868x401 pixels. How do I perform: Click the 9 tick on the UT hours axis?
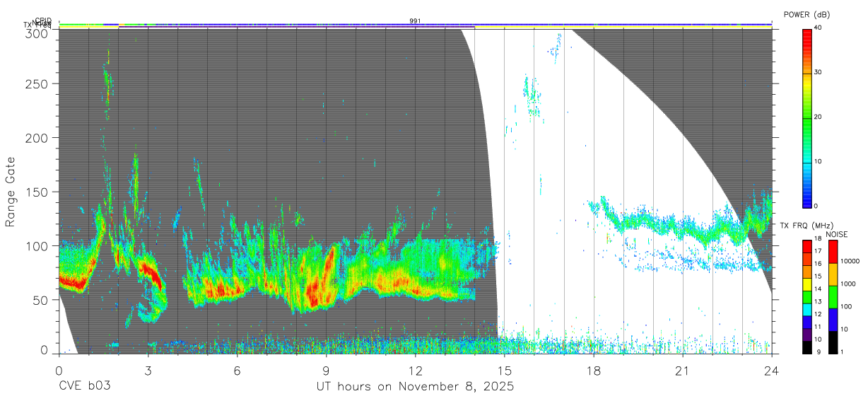click(326, 370)
